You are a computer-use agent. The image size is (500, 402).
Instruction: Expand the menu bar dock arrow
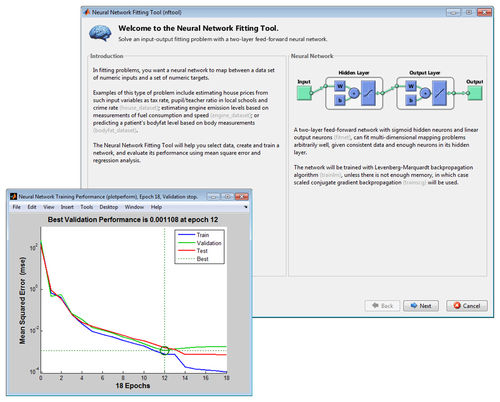[x=246, y=207]
